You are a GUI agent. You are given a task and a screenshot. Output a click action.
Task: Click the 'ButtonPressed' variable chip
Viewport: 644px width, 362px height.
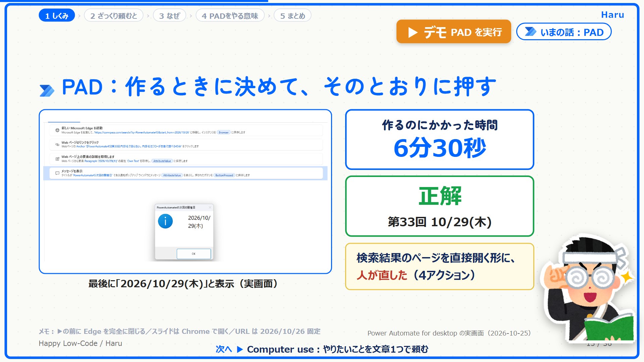pos(224,175)
